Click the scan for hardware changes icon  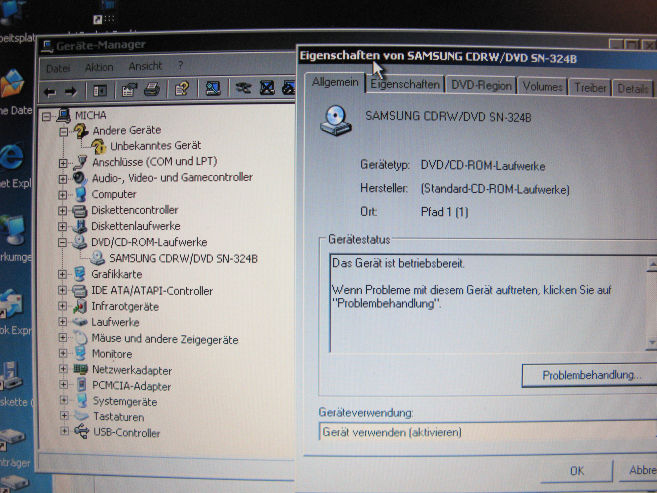212,89
